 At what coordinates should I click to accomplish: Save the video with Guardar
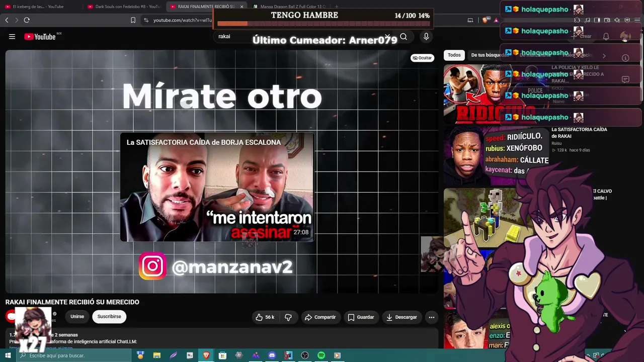pos(361,317)
